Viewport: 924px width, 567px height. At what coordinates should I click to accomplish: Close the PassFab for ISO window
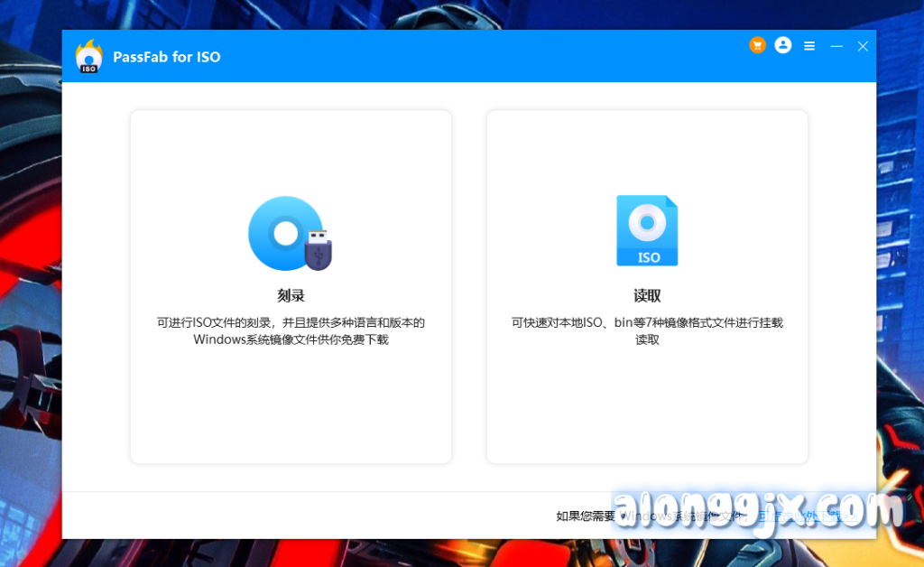click(863, 46)
